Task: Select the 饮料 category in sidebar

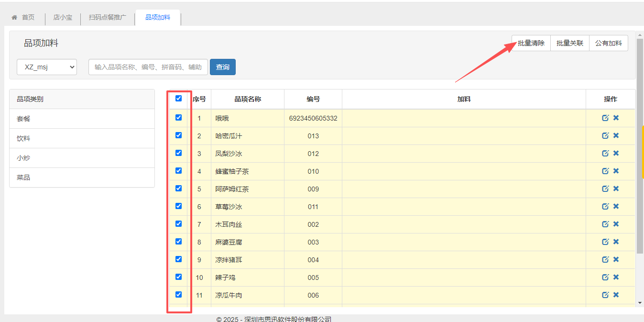Action: click(x=24, y=138)
